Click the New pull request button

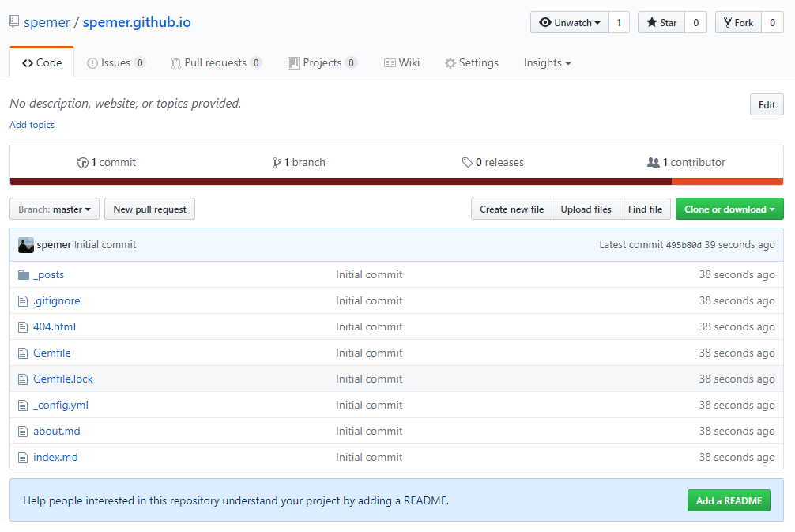(149, 209)
